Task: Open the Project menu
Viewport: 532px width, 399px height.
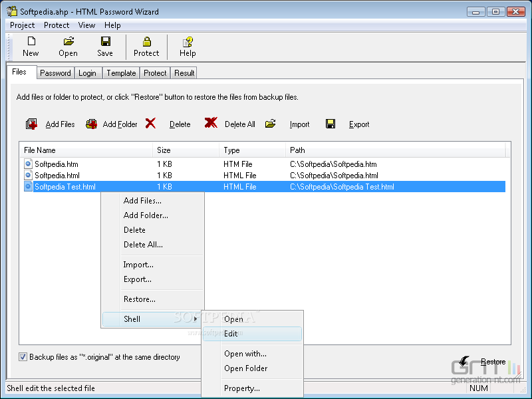Action: coord(23,25)
